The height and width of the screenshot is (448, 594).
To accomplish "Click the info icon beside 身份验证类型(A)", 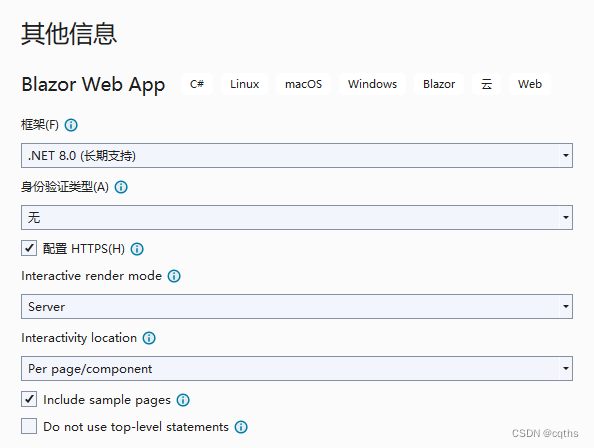I will [x=121, y=187].
